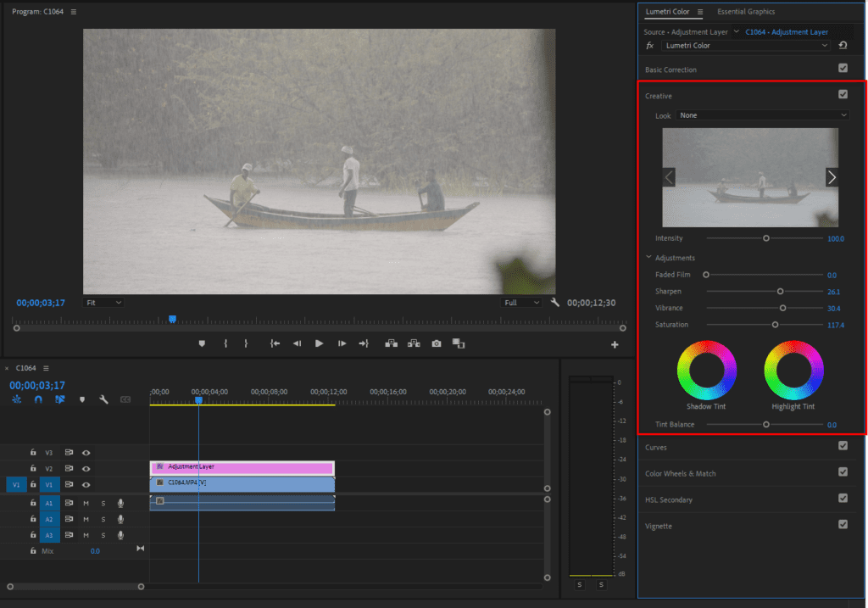The height and width of the screenshot is (608, 868).
Task: Open the Look dropdown set to None
Action: 760,115
